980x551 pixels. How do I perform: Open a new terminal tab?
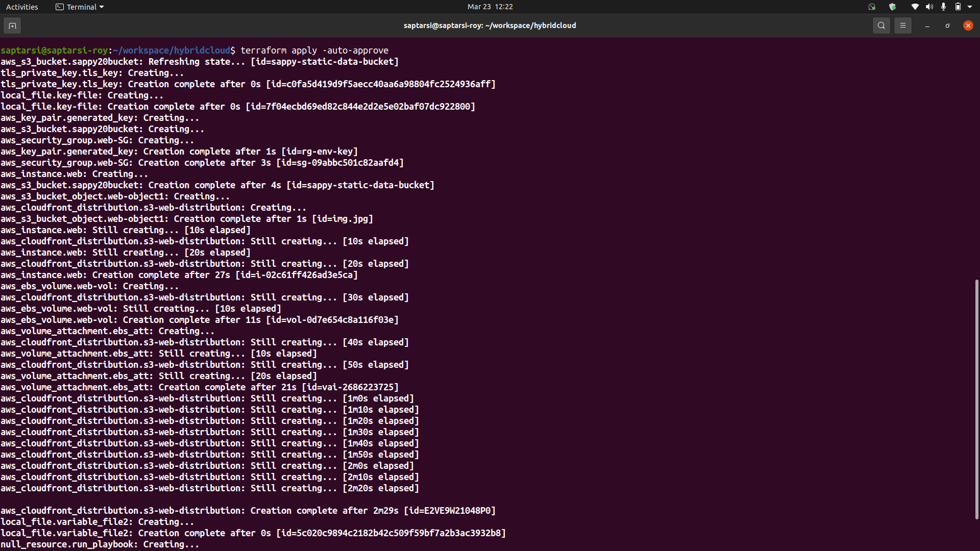click(12, 26)
